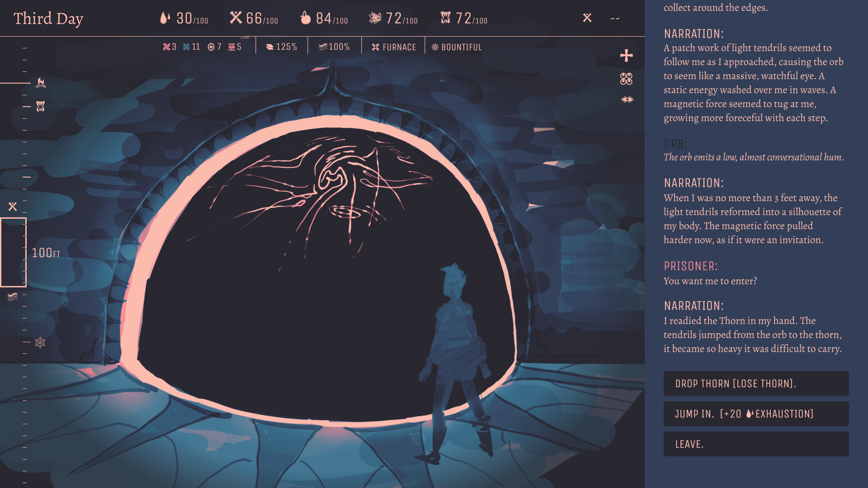This screenshot has height=488, width=868.
Task: Click the 125% layers indicator
Action: [x=281, y=47]
